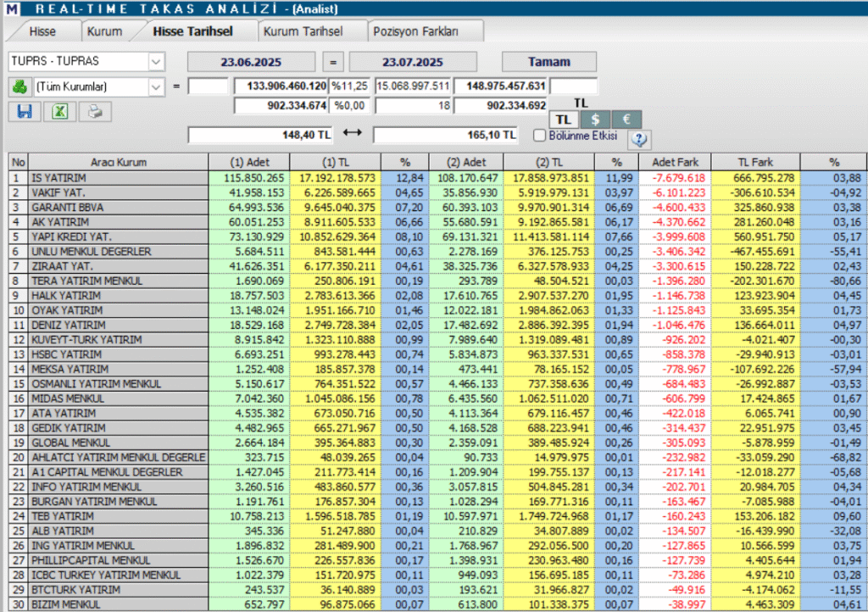Open the Pozisyon Farkları tab
Image resolution: width=868 pixels, height=612 pixels.
click(415, 31)
